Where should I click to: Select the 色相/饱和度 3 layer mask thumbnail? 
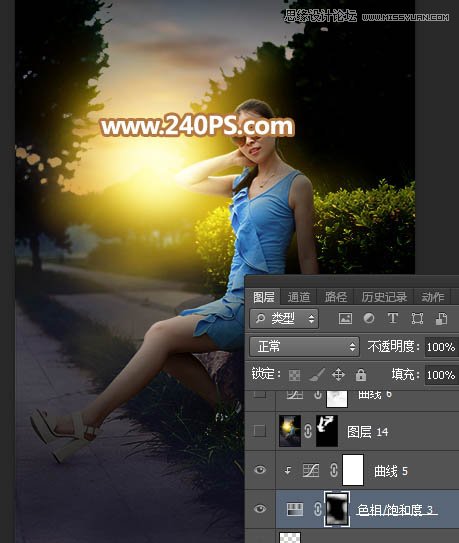point(336,509)
